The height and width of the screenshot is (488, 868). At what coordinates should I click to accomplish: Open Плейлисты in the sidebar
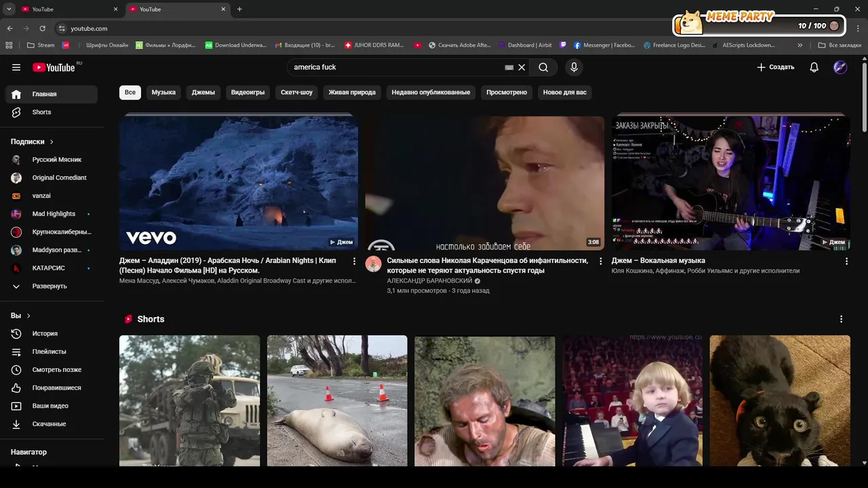click(52, 352)
